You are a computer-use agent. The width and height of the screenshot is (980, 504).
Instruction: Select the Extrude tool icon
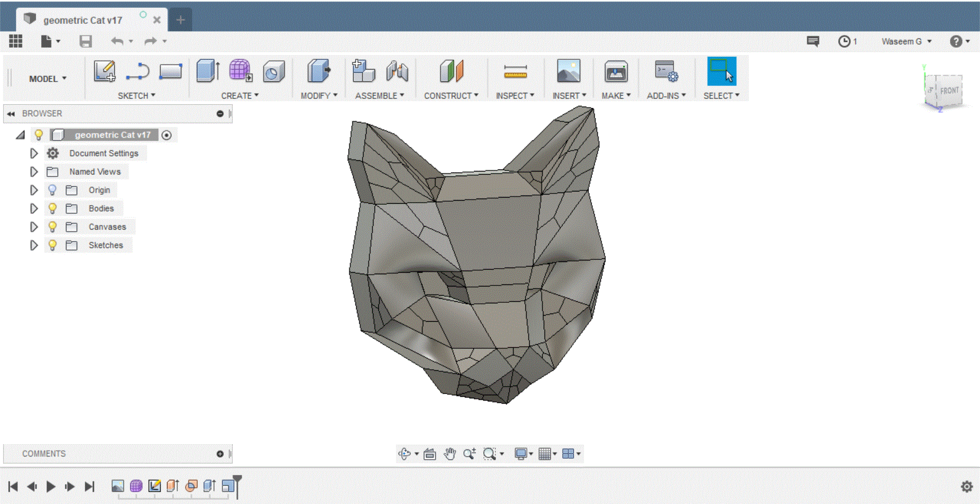tap(208, 71)
